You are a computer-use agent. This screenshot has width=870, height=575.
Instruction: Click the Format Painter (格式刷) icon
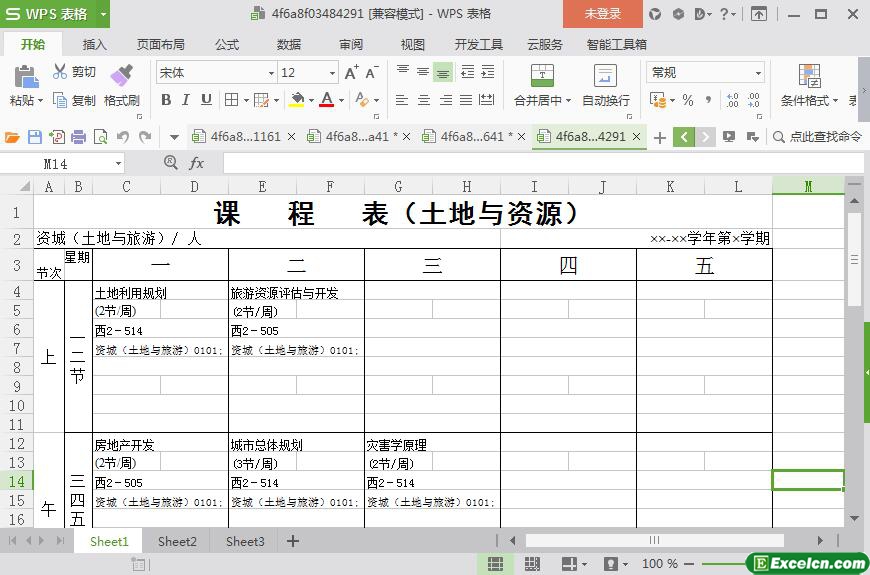[x=121, y=76]
